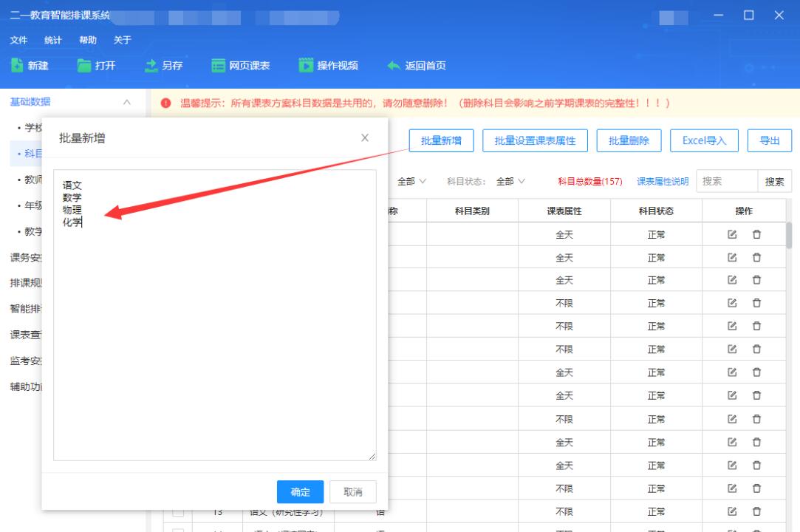Click the 科目类别 column header
The height and width of the screenshot is (532, 800).
click(473, 211)
